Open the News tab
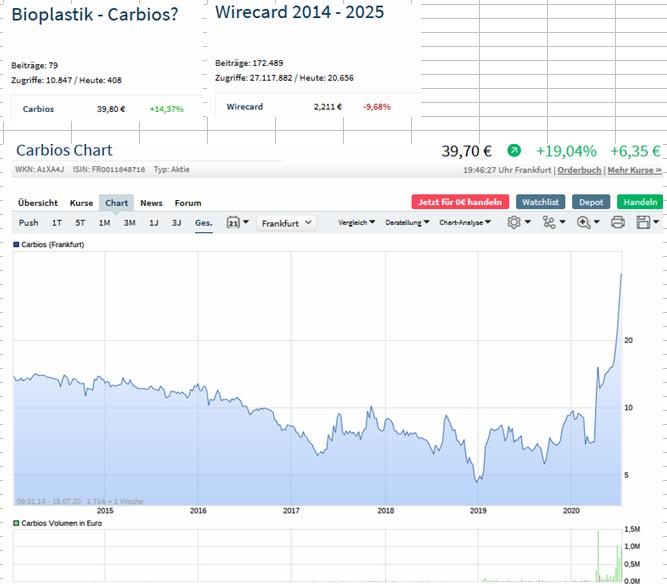The height and width of the screenshot is (584, 667). click(x=151, y=203)
